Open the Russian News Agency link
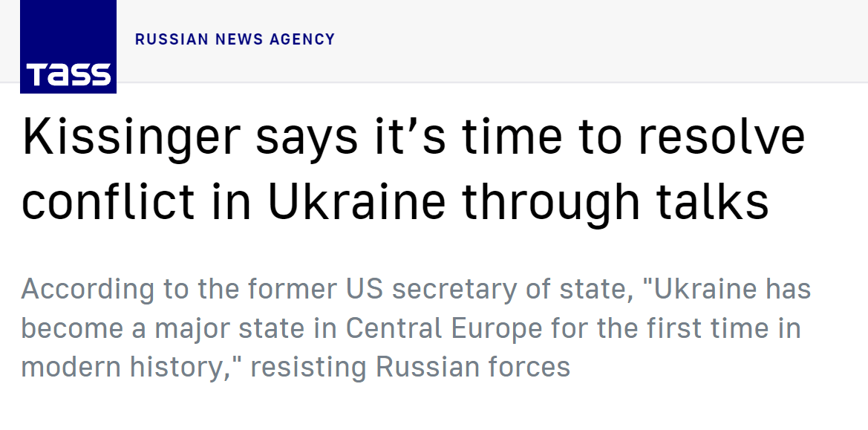 pos(235,39)
